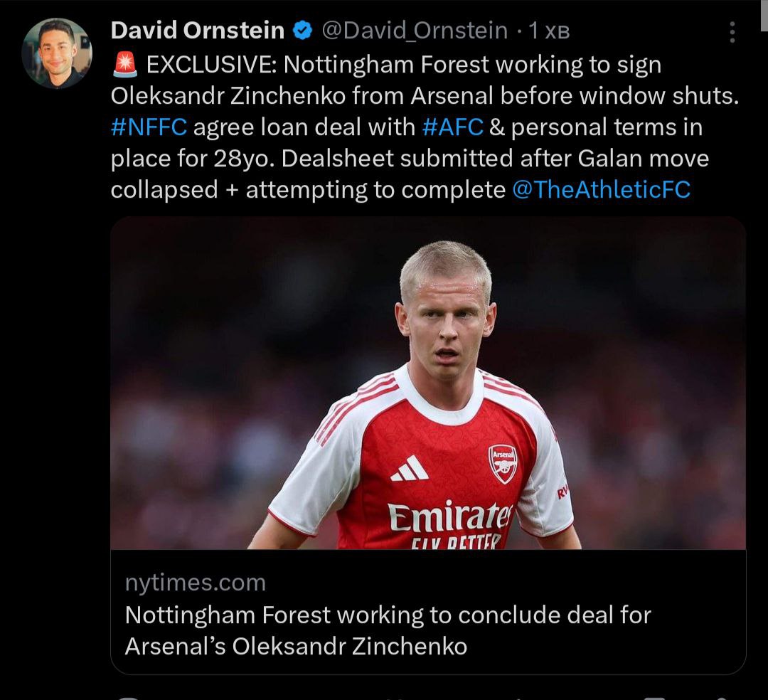Open the three-dot more options menu
768x700 pixels.
click(733, 32)
